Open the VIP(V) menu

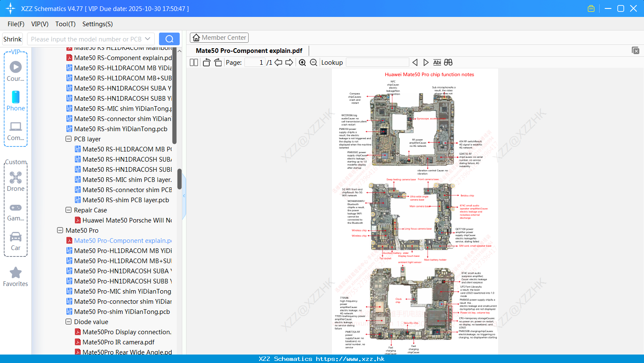click(x=40, y=24)
